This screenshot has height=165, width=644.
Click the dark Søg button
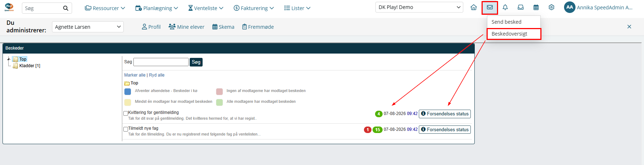click(x=196, y=62)
